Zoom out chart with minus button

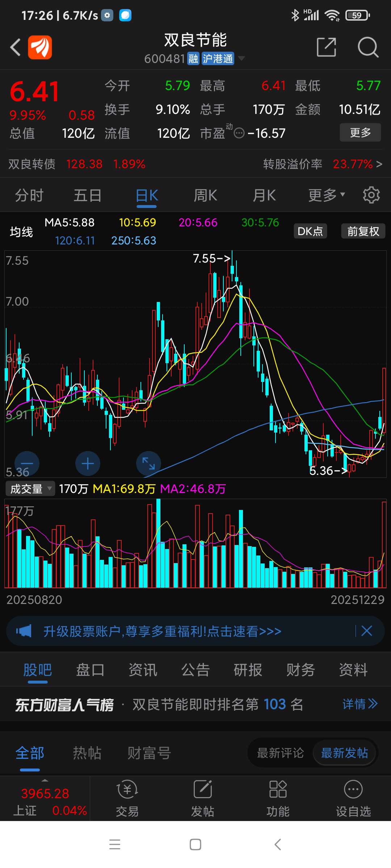(27, 464)
